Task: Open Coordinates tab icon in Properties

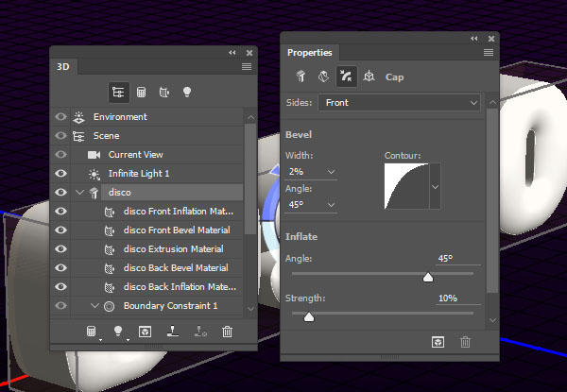Action: [x=369, y=77]
